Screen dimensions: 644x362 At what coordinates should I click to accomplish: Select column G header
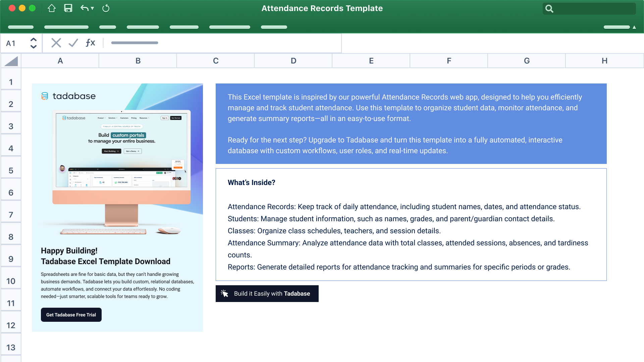(527, 61)
